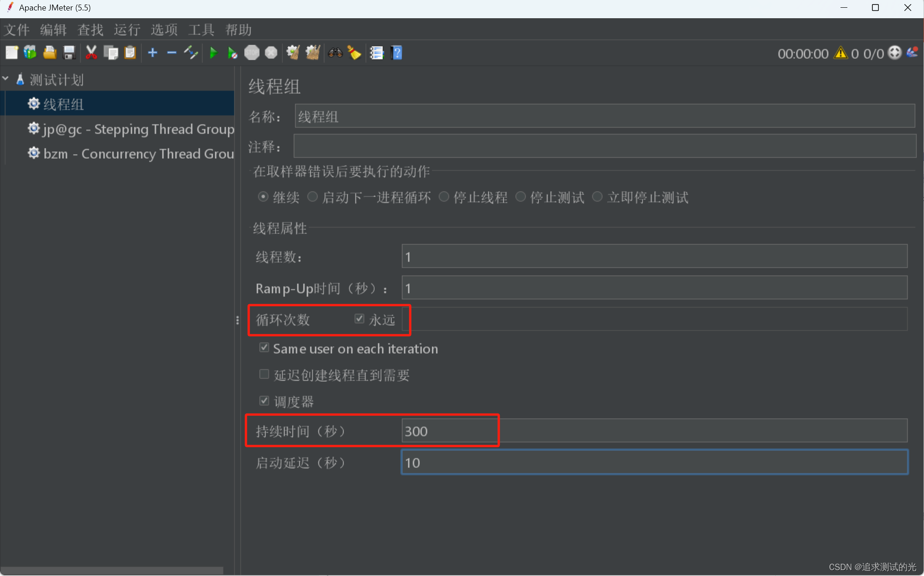This screenshot has width=924, height=576.
Task: Open Help with question mark icon
Action: coord(397,53)
